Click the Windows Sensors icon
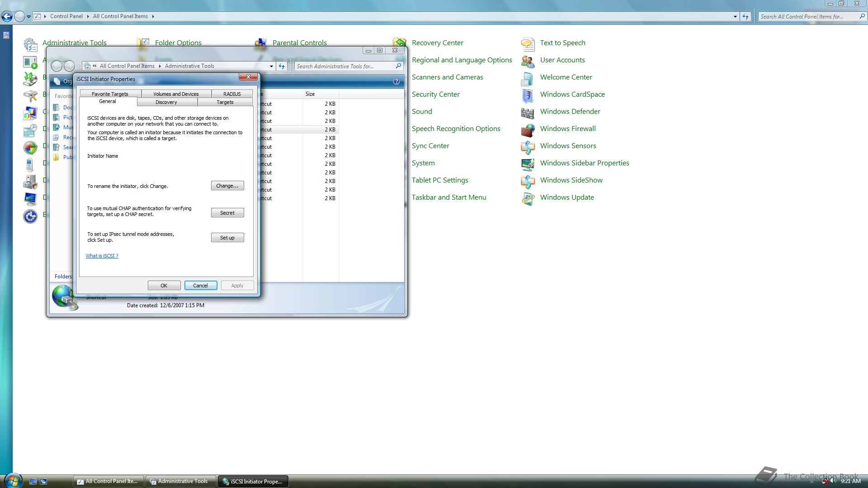Image resolution: width=868 pixels, height=488 pixels. (x=528, y=147)
